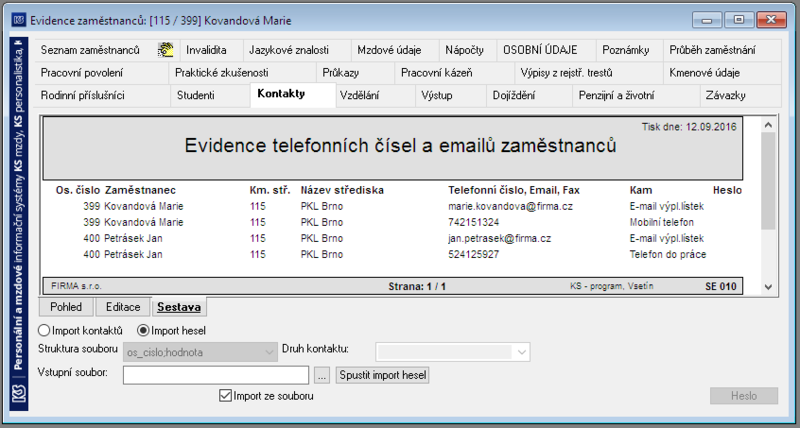Open the Průkazy tab
The height and width of the screenshot is (428, 800).
point(356,73)
